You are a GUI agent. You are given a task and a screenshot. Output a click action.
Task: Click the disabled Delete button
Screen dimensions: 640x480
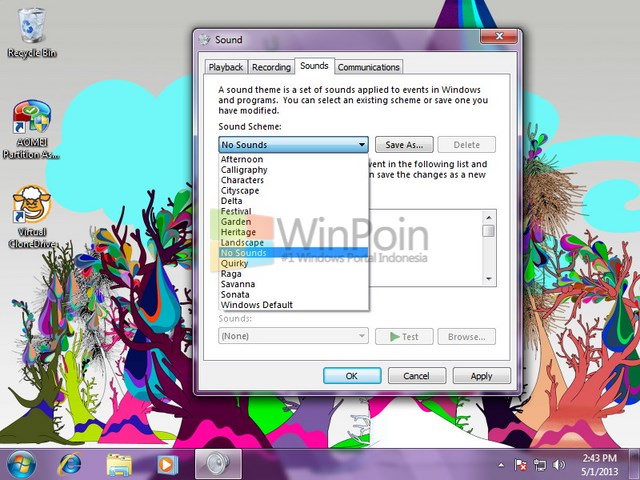coord(467,144)
